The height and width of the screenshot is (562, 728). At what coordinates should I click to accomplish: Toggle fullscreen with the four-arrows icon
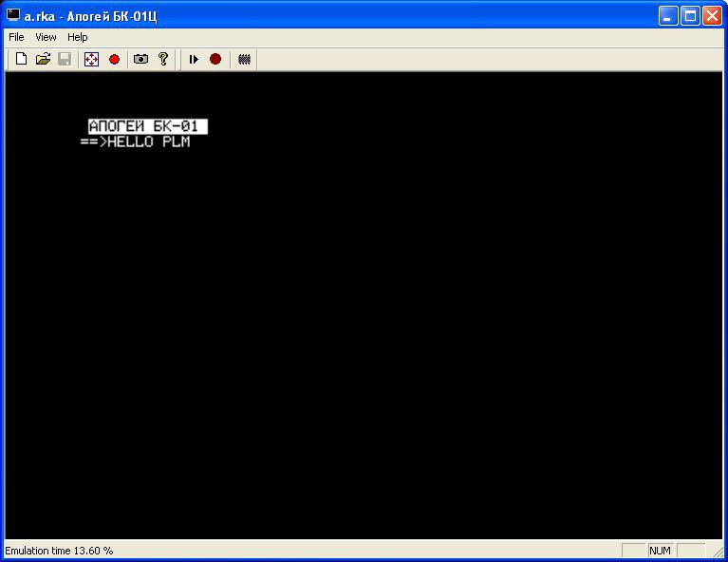92,59
